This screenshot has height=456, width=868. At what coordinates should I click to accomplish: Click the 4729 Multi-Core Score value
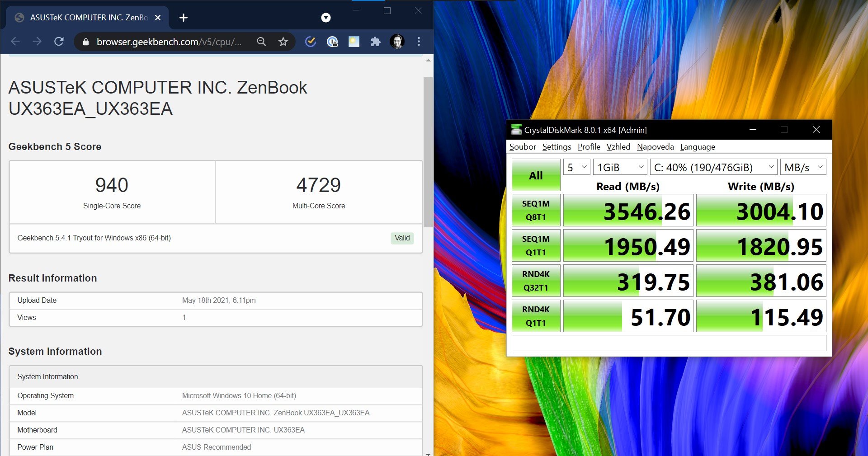tap(318, 185)
